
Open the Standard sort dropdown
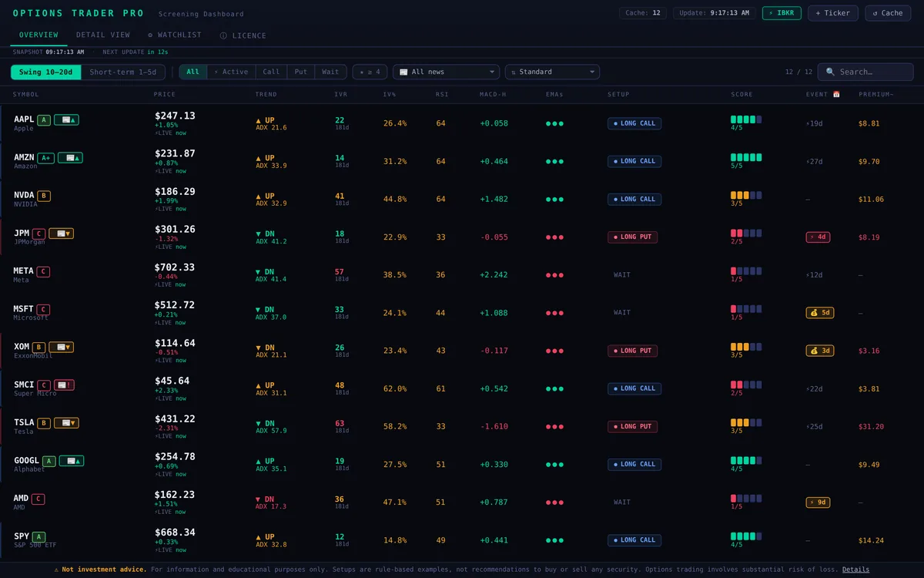(552, 72)
